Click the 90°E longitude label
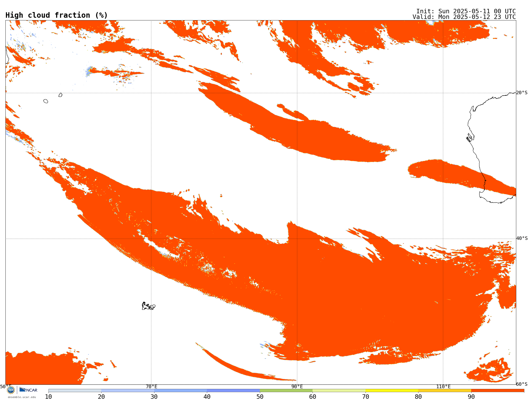Screen dimensions: 532x400 297,386
